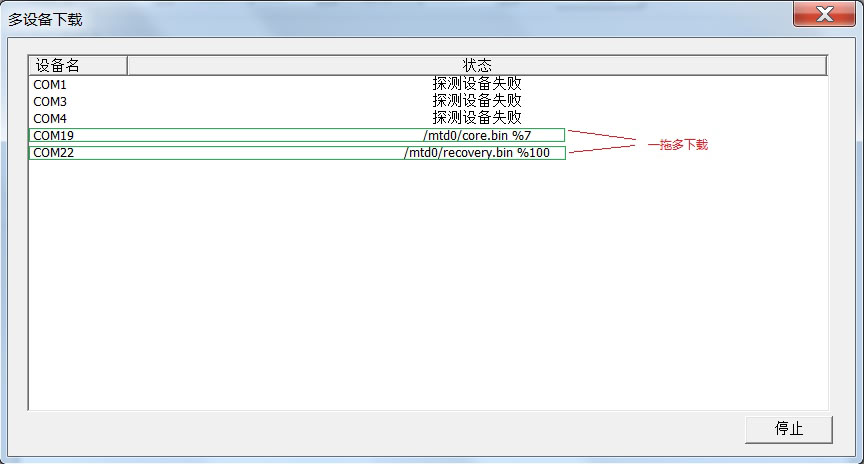Click the 停止 button
The height and width of the screenshot is (464, 864).
tap(788, 428)
